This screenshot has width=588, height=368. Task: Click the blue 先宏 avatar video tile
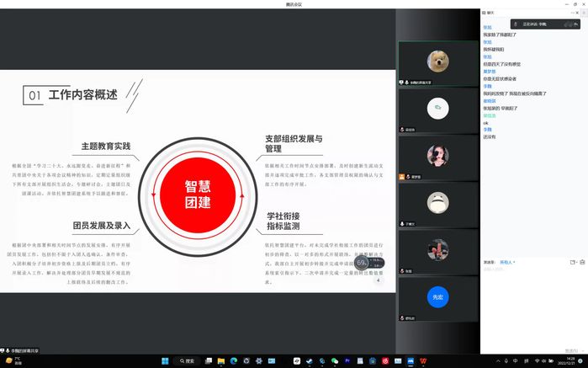[437, 296]
